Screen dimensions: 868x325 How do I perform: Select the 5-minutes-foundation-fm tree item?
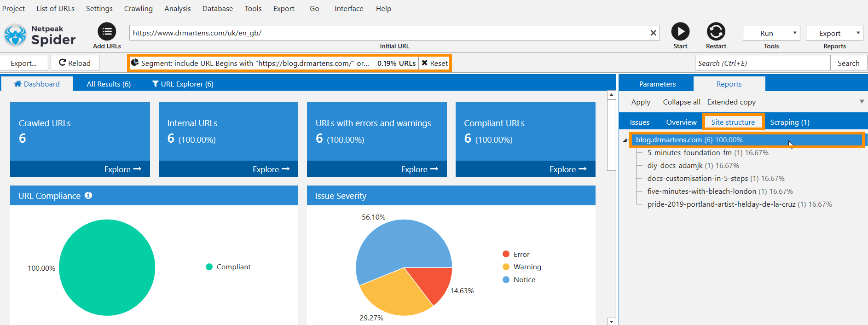[x=708, y=153]
